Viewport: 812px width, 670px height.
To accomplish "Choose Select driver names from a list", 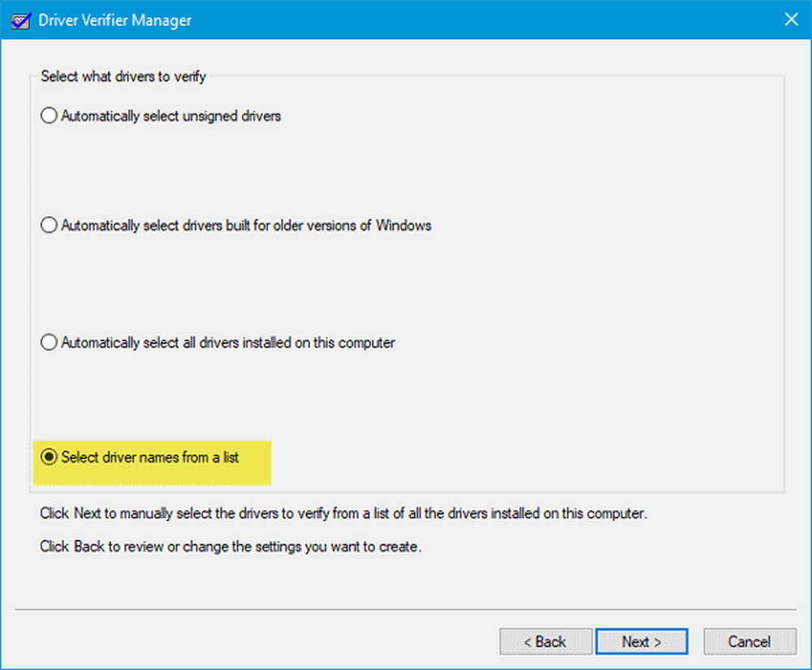I will point(49,457).
